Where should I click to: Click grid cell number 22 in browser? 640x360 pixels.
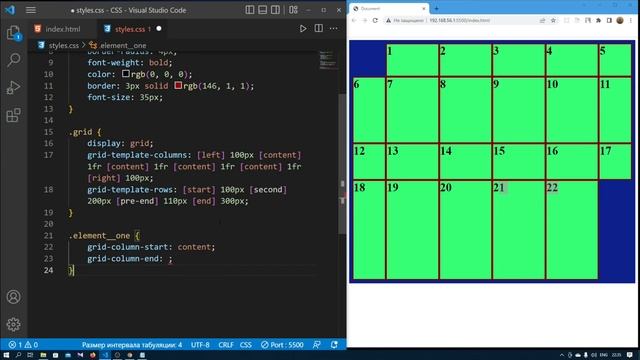[571, 230]
